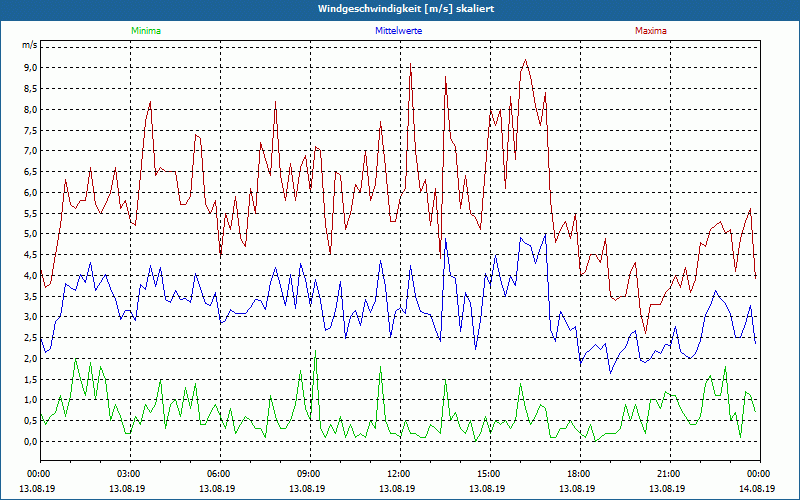Click the 3,5 y-axis value
The height and width of the screenshot is (500, 800).
pyautogui.click(x=31, y=296)
